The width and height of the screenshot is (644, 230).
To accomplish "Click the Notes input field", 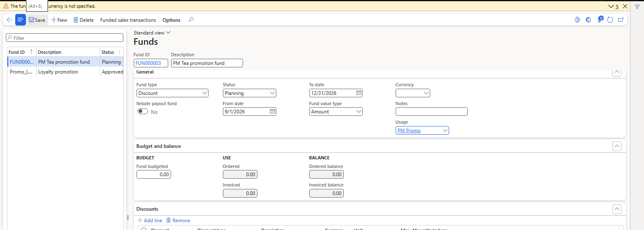I will pos(431,111).
